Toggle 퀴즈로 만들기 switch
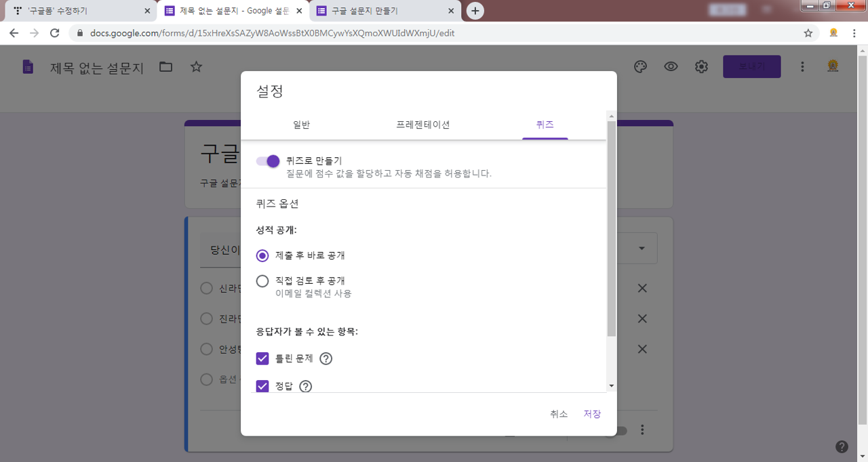 (x=268, y=161)
